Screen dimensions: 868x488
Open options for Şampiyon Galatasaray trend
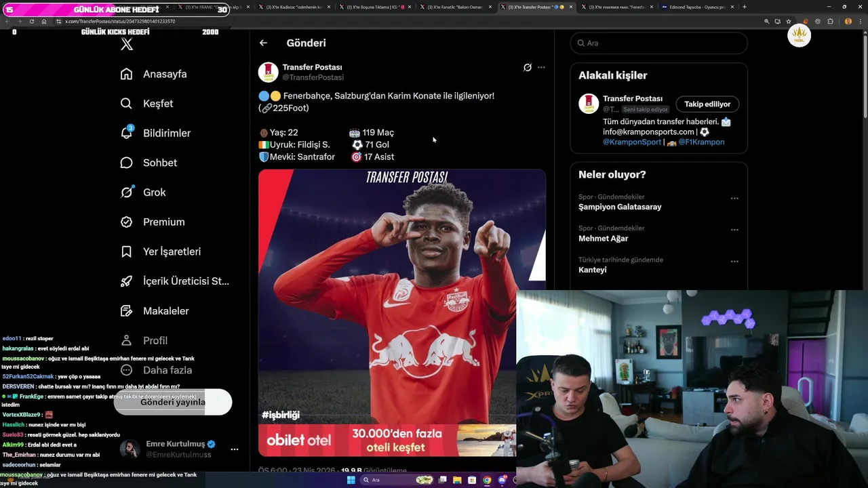(734, 199)
